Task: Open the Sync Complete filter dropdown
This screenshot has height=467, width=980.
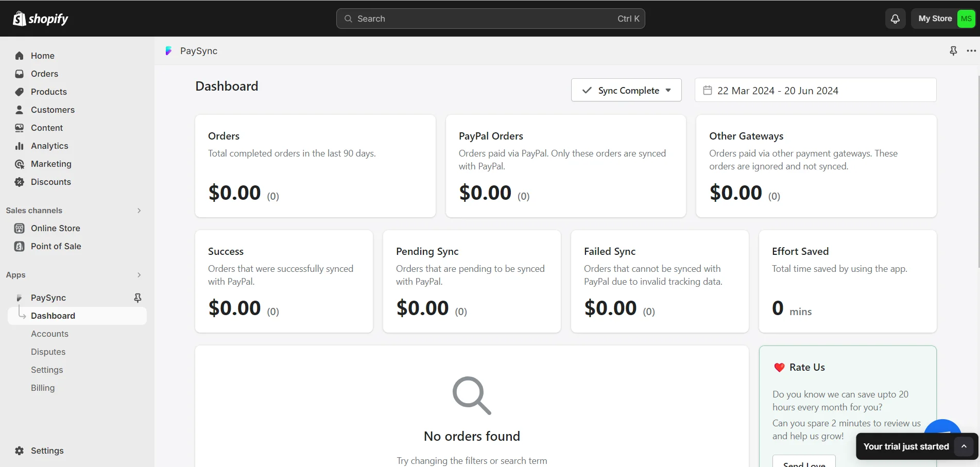Action: [626, 90]
